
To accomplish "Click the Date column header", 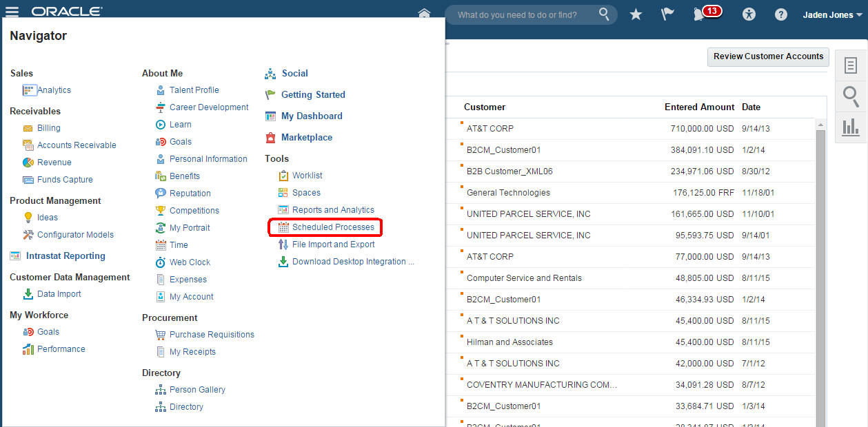I will coord(751,107).
